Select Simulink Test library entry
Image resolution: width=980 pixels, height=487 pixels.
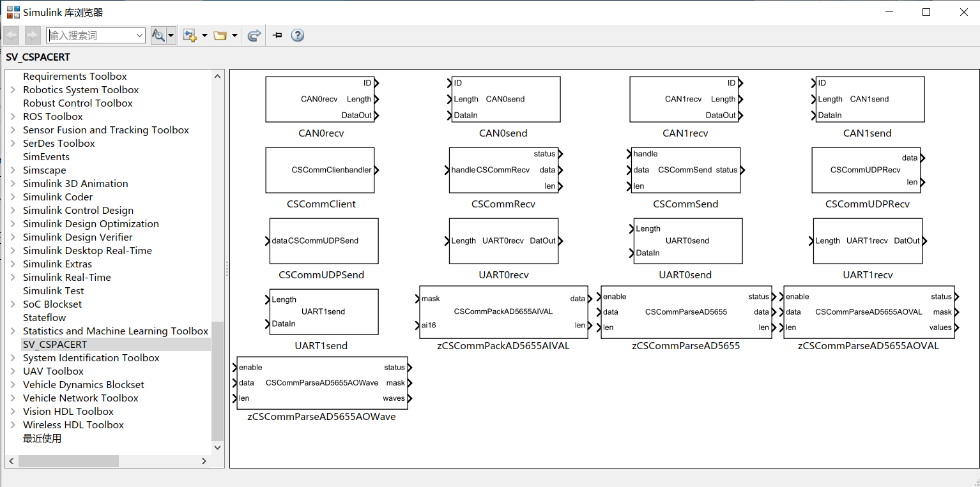pos(54,291)
